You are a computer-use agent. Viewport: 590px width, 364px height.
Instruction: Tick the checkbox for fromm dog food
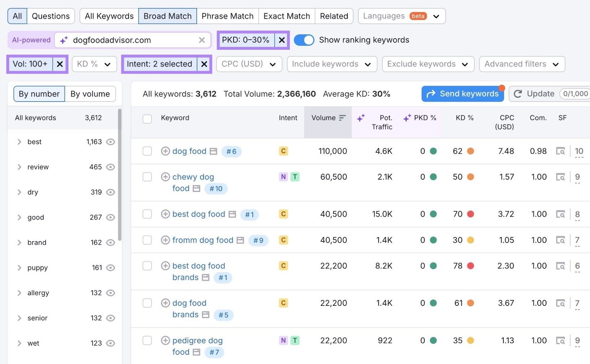click(x=147, y=240)
